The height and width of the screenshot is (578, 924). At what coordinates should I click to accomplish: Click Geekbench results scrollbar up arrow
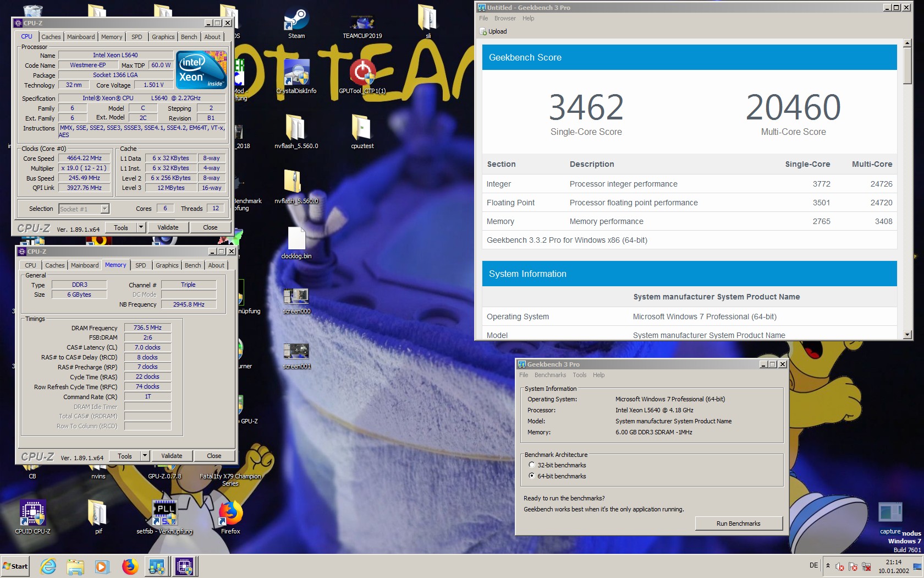907,43
